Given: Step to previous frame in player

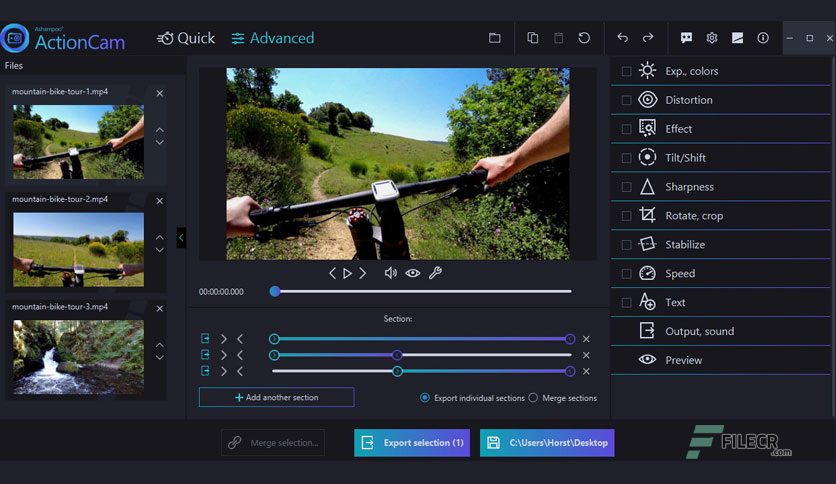Looking at the screenshot, I should coord(332,273).
